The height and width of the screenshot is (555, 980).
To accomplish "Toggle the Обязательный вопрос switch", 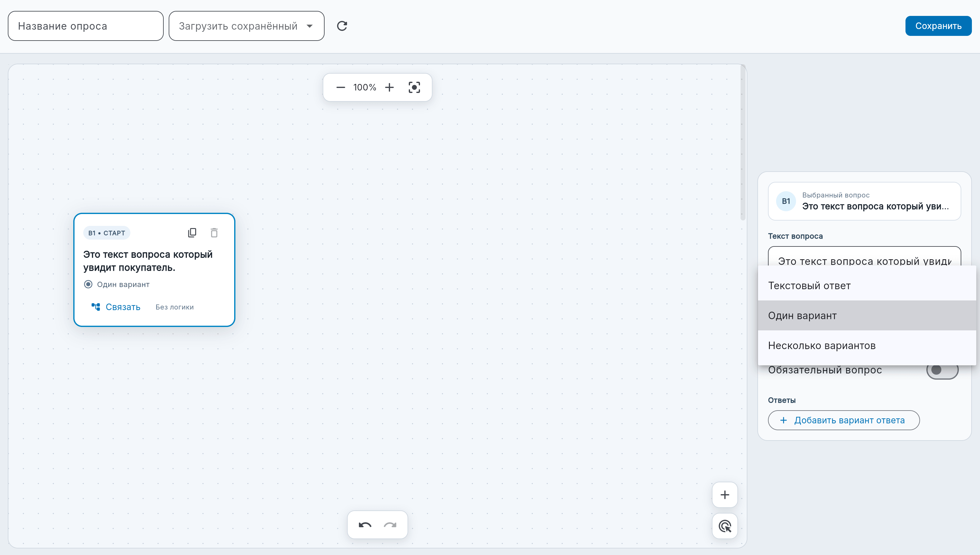I will coord(942,370).
